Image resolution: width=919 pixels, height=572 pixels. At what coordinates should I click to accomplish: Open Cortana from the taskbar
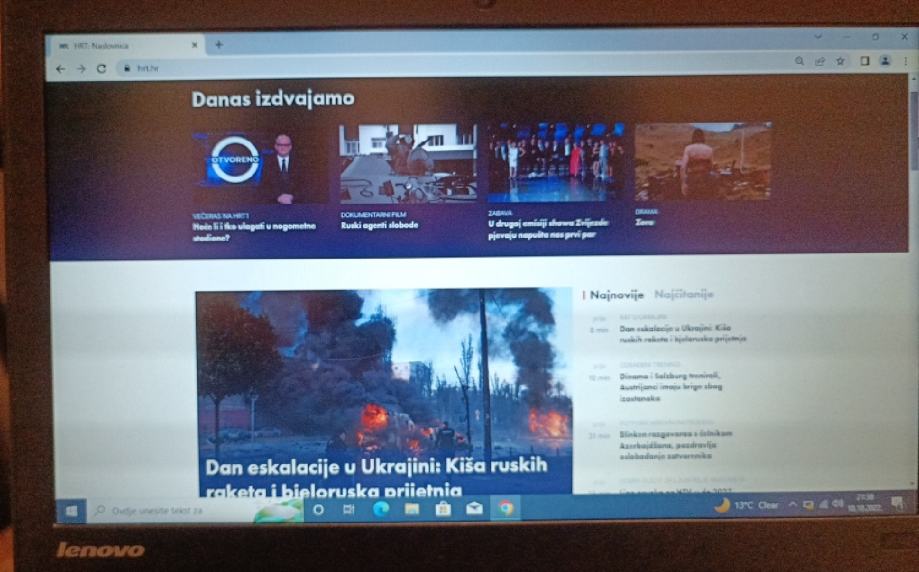tap(318, 510)
